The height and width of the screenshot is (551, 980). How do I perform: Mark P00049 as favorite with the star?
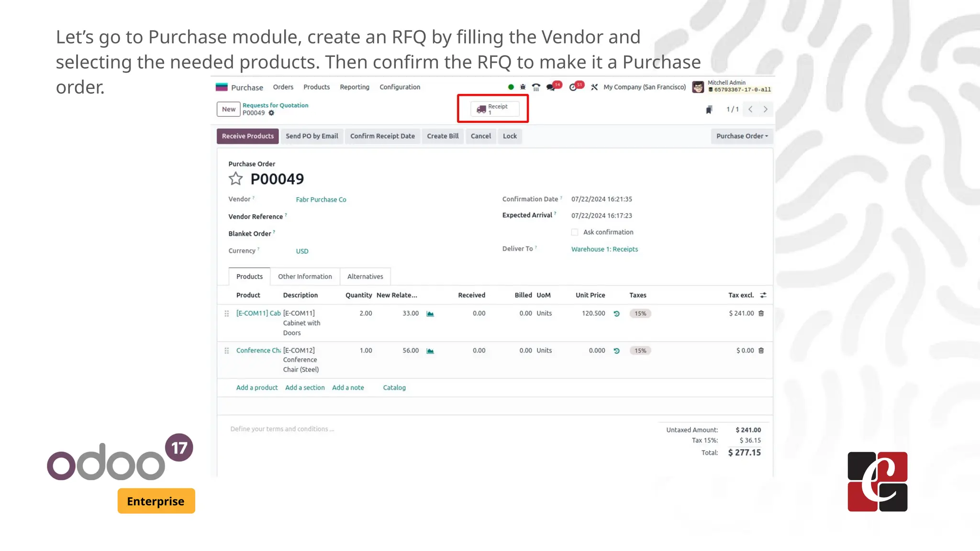coord(235,179)
